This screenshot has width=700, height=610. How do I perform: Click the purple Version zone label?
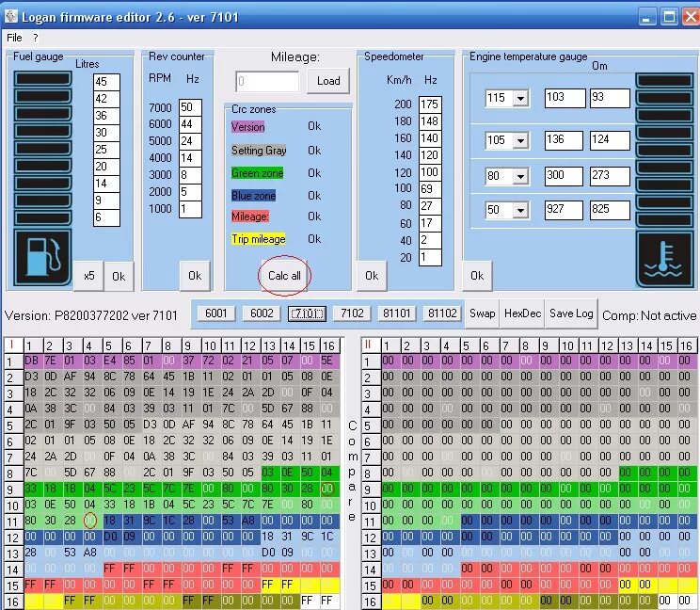click(x=247, y=127)
